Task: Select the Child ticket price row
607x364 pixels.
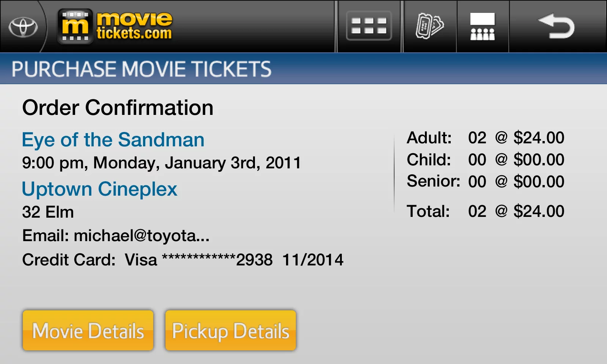Action: (485, 160)
